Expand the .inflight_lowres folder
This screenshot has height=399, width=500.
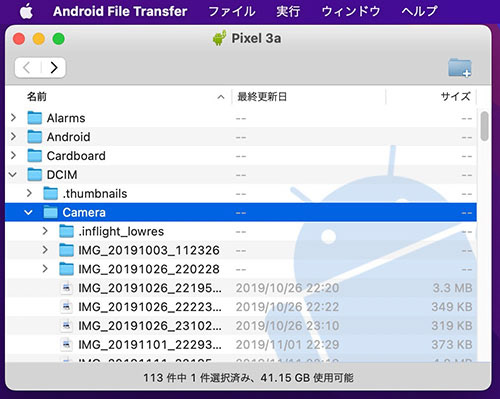[45, 231]
